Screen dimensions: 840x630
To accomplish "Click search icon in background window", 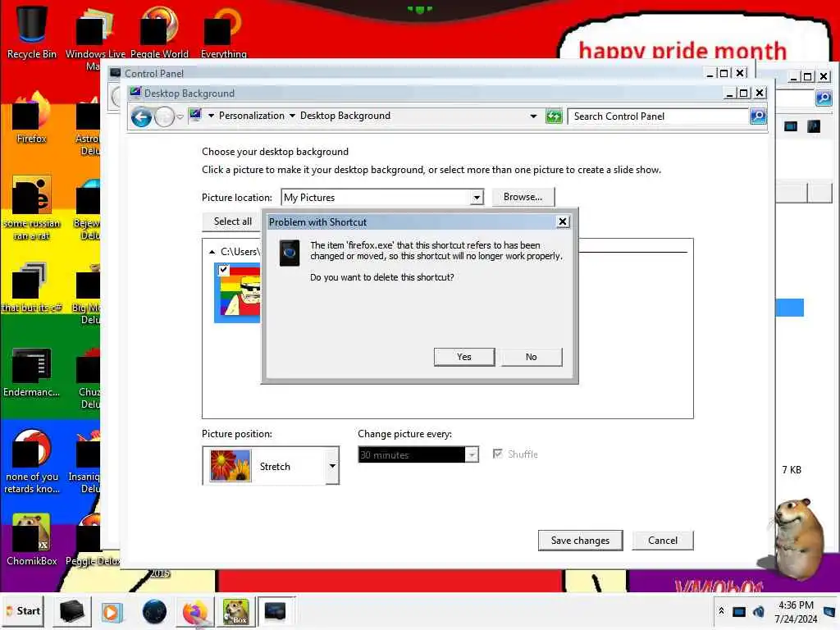I will coord(824,98).
